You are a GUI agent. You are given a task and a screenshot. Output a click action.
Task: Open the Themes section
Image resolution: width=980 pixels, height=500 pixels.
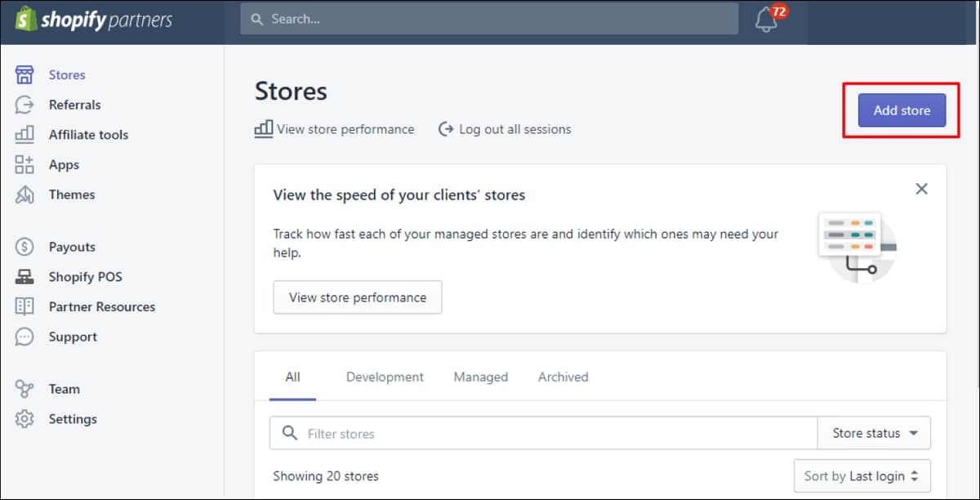coord(72,194)
